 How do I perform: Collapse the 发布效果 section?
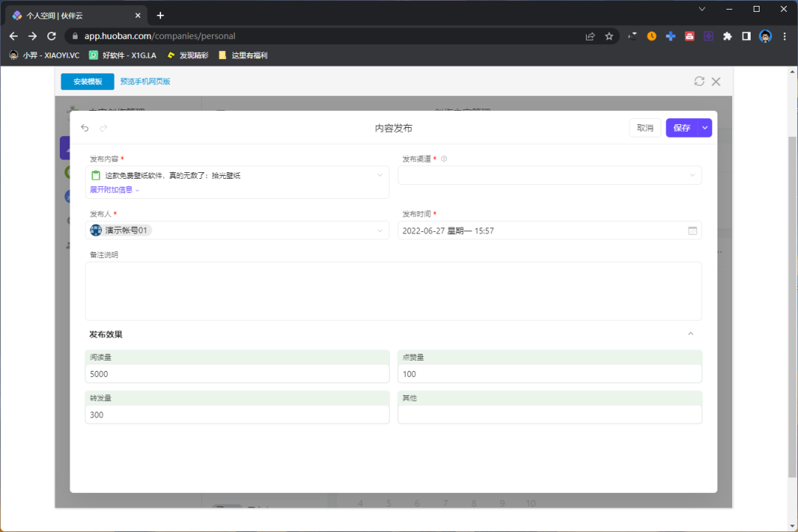pyautogui.click(x=690, y=333)
